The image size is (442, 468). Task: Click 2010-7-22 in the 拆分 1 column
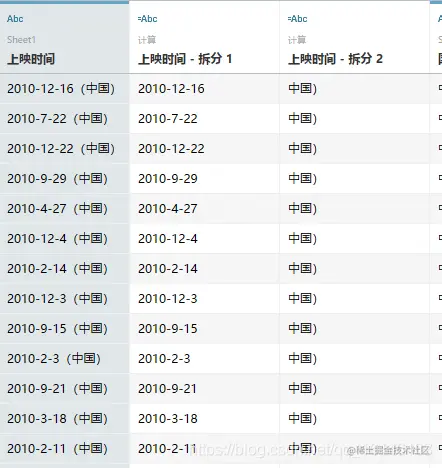[x=168, y=119]
